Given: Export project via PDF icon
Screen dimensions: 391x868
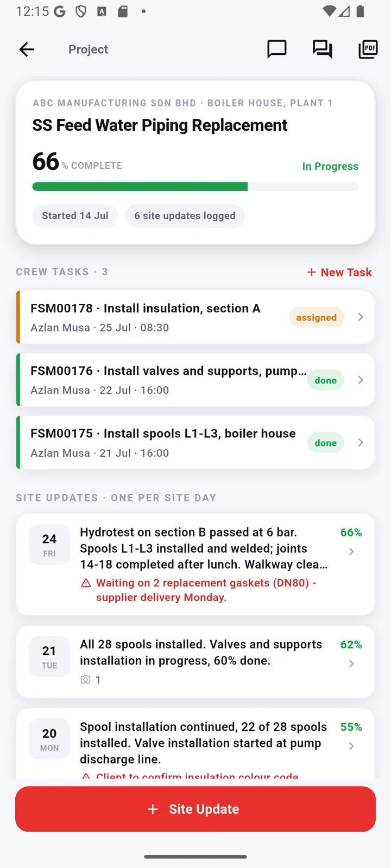Looking at the screenshot, I should click(368, 49).
